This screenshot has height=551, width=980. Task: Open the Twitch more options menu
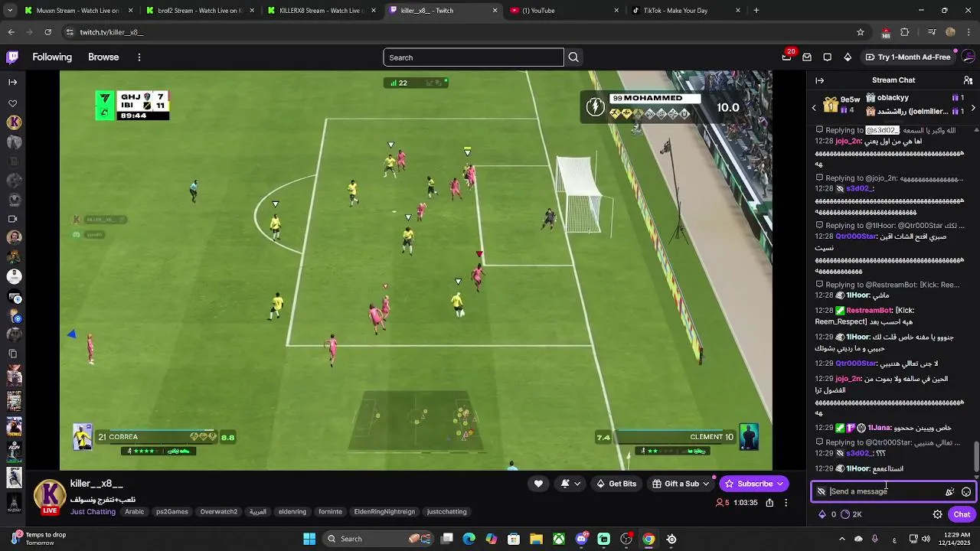(139, 57)
